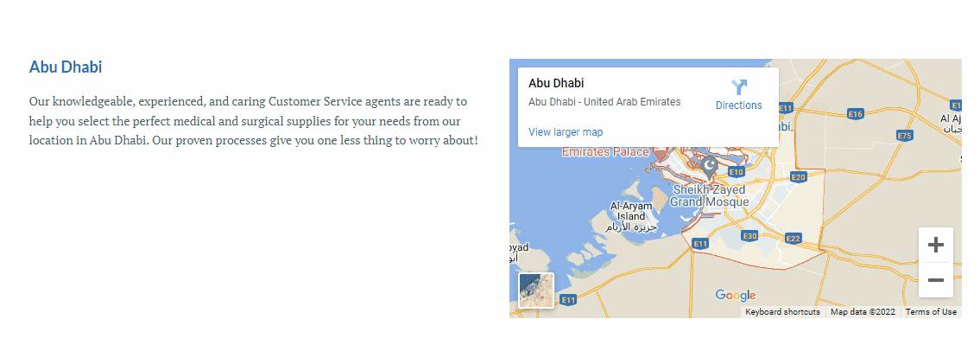The height and width of the screenshot is (345, 980).
Task: Switch to satellite imagery thumbnail
Action: [x=536, y=291]
